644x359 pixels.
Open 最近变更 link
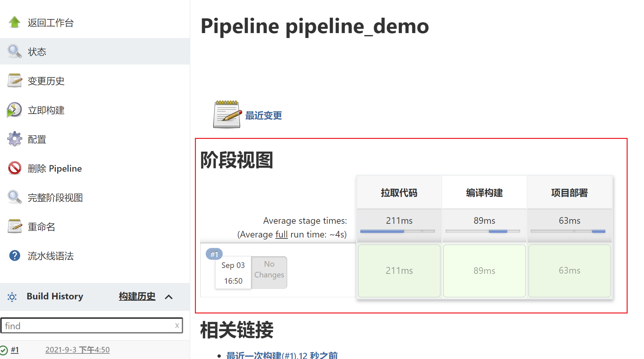coord(263,115)
